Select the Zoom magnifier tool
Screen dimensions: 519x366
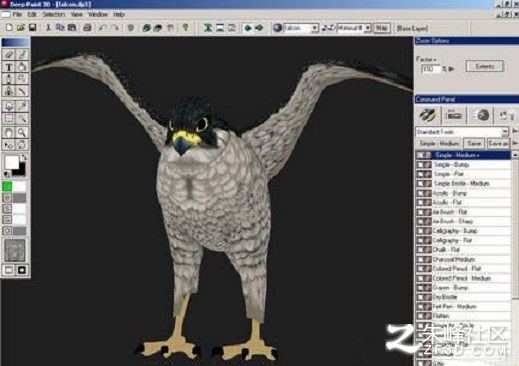point(22,132)
